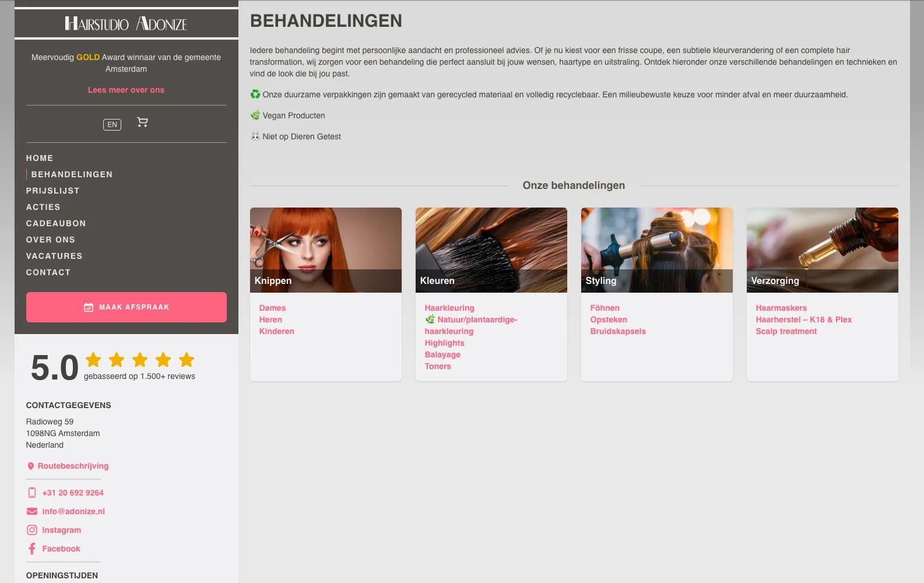
Task: Open the Instagram text link
Action: coord(62,530)
